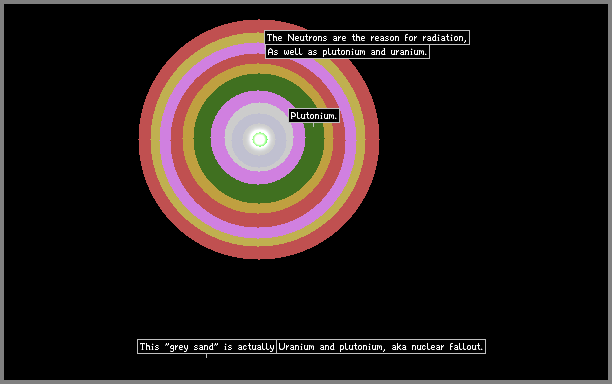The width and height of the screenshot is (612, 384).
Task: Click the "Plutonium." sign label
Action: point(314,116)
